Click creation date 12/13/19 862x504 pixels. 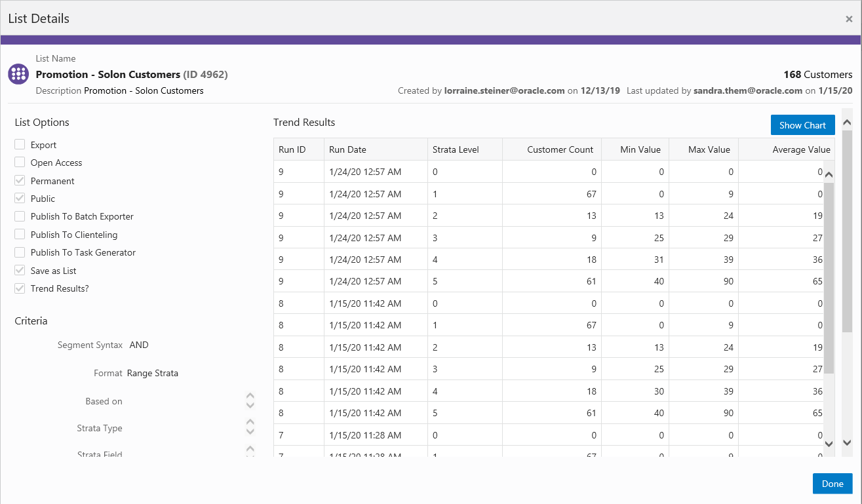click(x=600, y=91)
